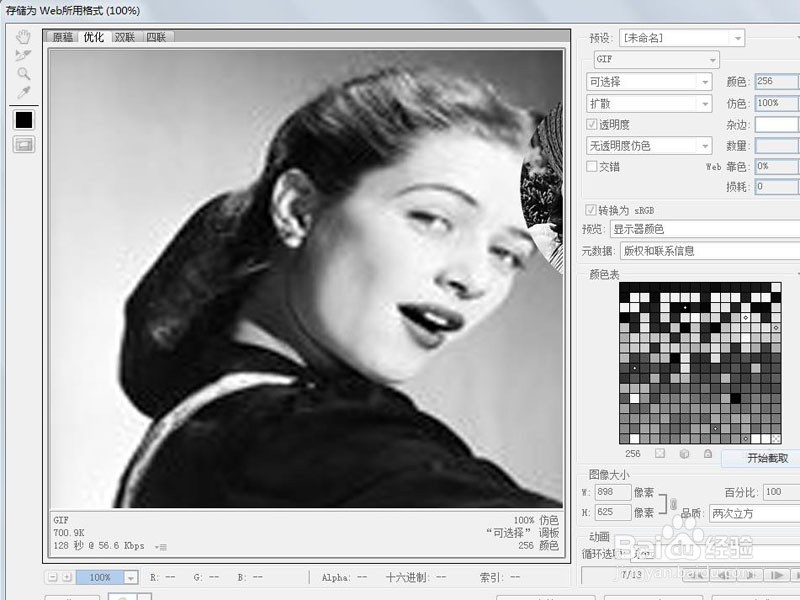Open the 循环选项 looping dropdown
Screen dimensions: 800x600
pos(714,553)
